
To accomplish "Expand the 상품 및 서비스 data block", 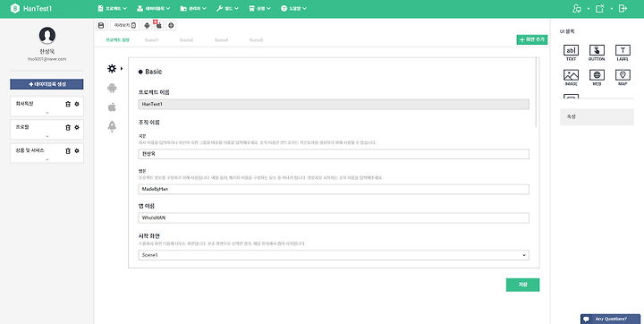I will 47,160.
